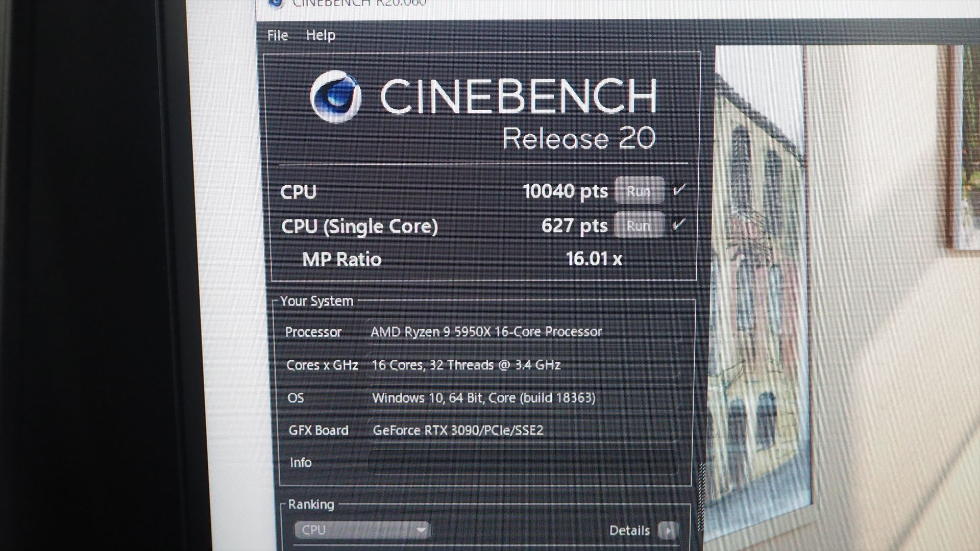Screen dimensions: 980x551
Task: Enable the CPU ranking view selection
Action: pos(362,531)
